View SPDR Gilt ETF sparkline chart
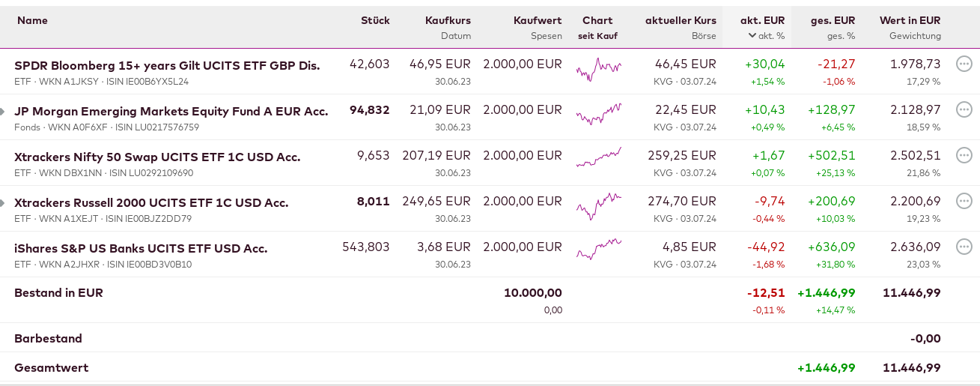Viewport: 980px width, 386px height. pyautogui.click(x=599, y=69)
